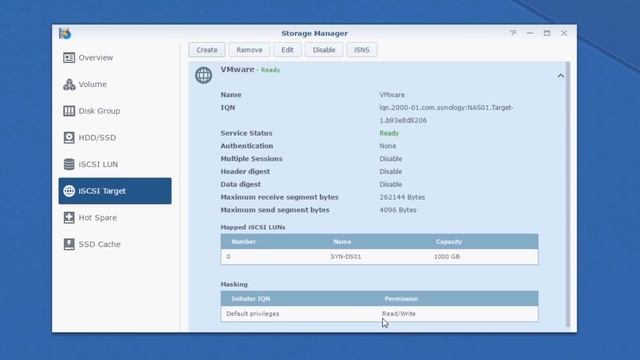This screenshot has height=360, width=640.
Task: Click the Name column header in LUN table
Action: pos(342,242)
